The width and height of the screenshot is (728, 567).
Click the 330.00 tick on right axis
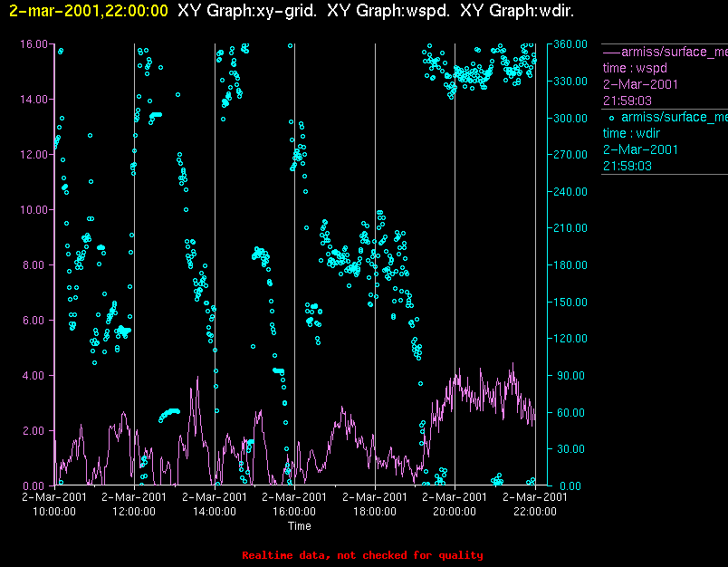click(x=570, y=82)
